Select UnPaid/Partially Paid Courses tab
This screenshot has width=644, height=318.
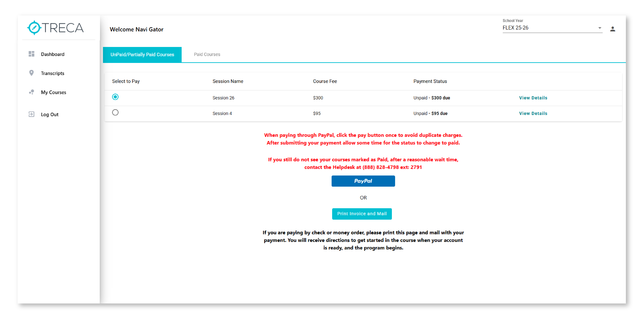pyautogui.click(x=142, y=54)
